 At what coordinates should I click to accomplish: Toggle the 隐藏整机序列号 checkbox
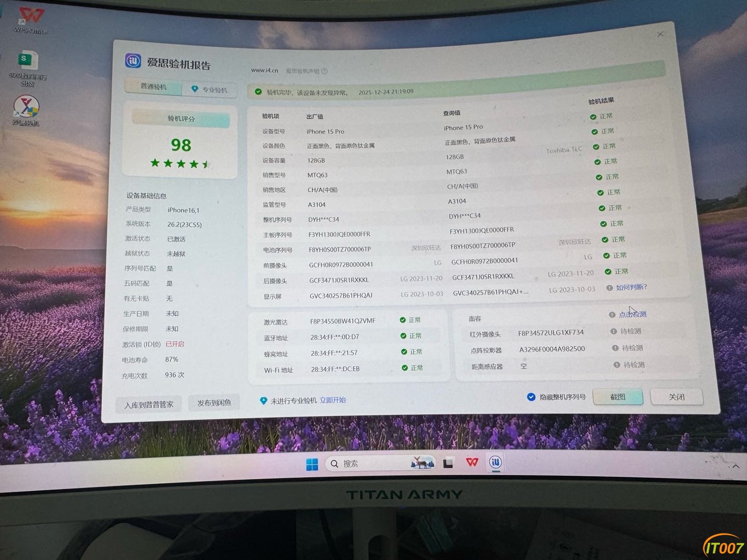(531, 397)
